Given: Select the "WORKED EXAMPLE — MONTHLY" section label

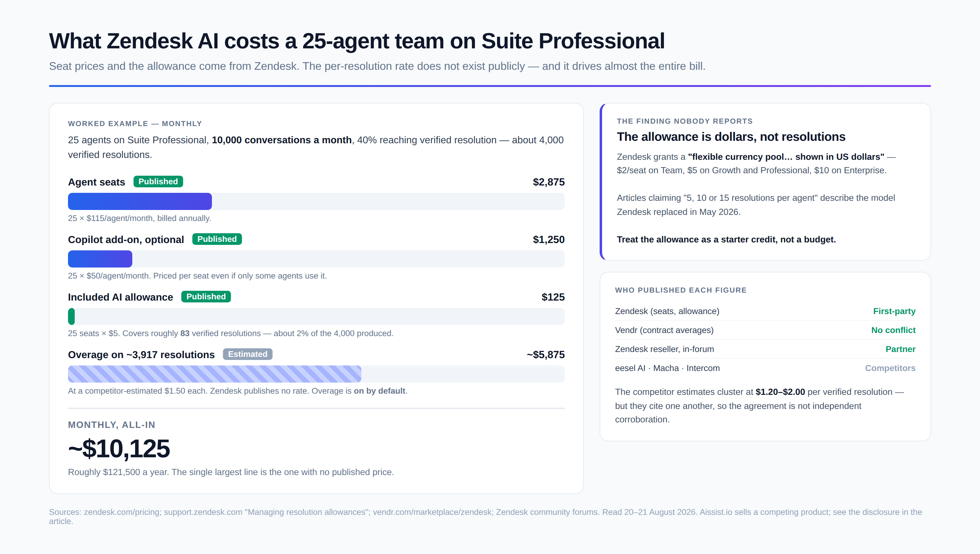Looking at the screenshot, I should coord(135,124).
